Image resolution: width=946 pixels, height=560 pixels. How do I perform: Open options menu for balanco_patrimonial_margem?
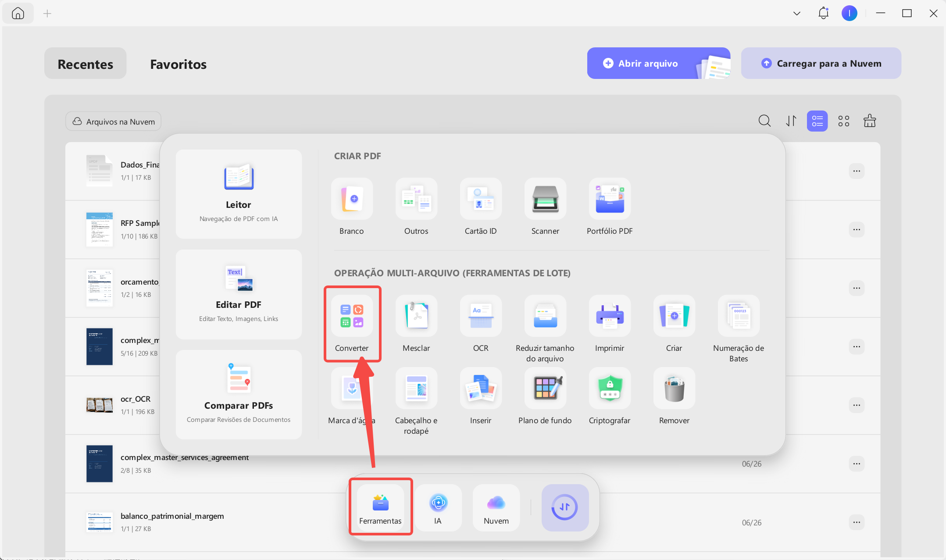(856, 522)
